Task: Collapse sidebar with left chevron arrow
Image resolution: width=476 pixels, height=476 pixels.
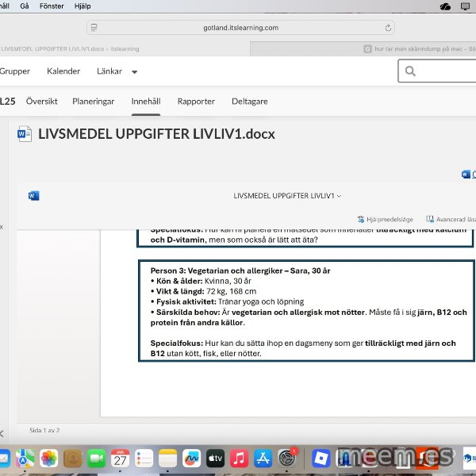Action: tap(2, 433)
